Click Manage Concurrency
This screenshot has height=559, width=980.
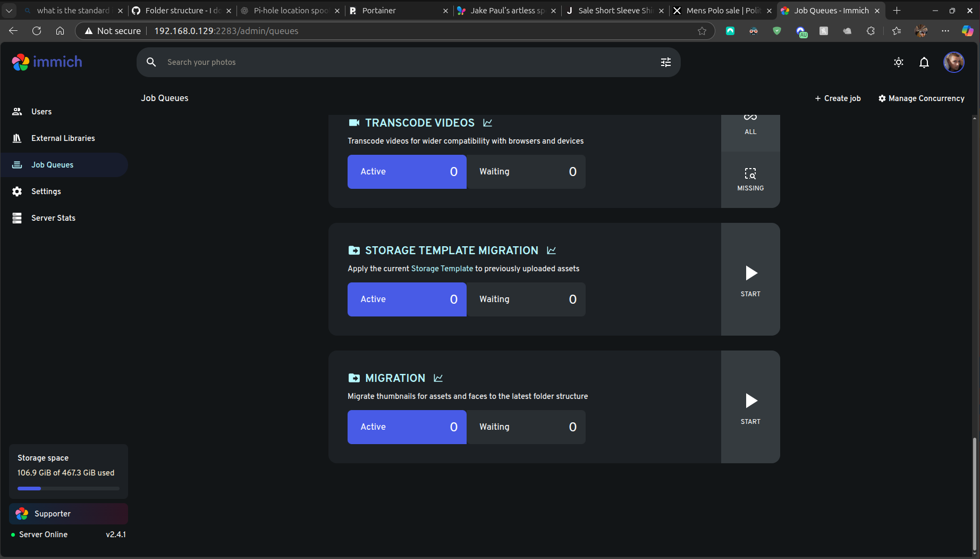click(921, 98)
